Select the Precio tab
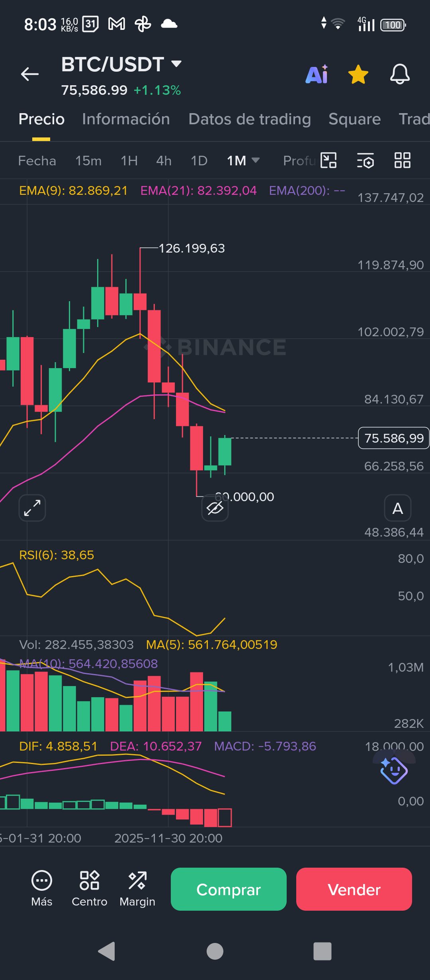Screen dimensions: 430x980 pos(41,119)
